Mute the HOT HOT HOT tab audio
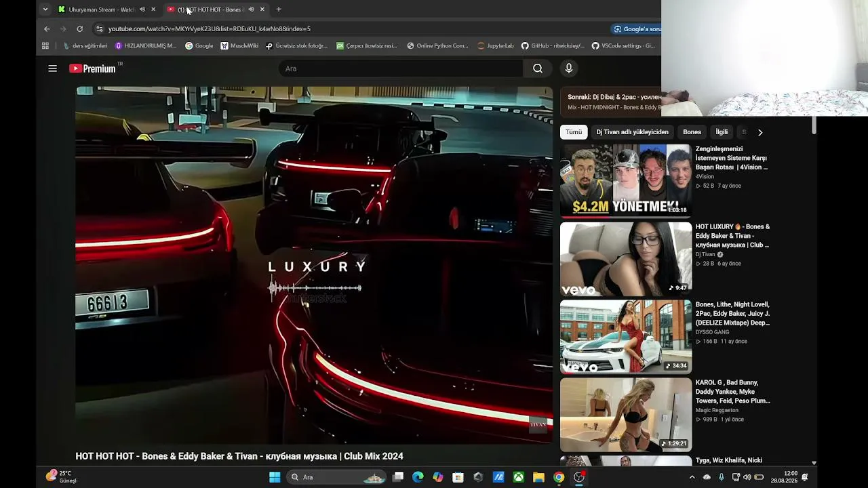This screenshot has width=868, height=488. pyautogui.click(x=251, y=9)
